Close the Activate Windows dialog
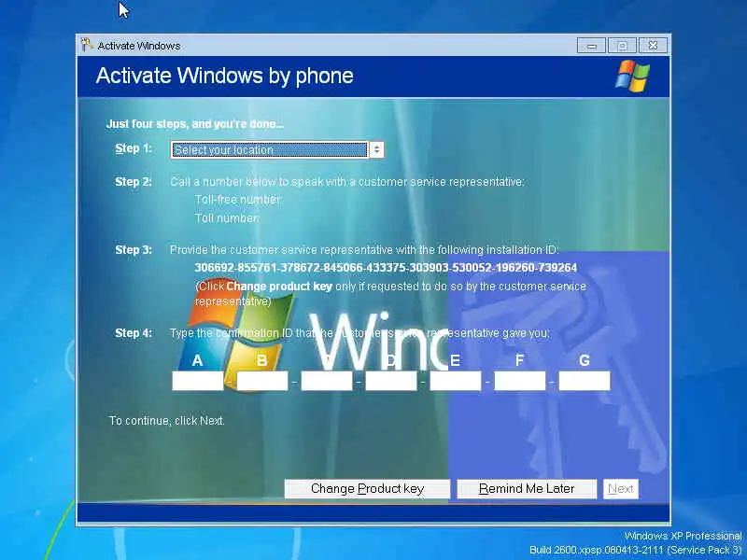Viewport: 747px width, 560px height. tap(653, 46)
